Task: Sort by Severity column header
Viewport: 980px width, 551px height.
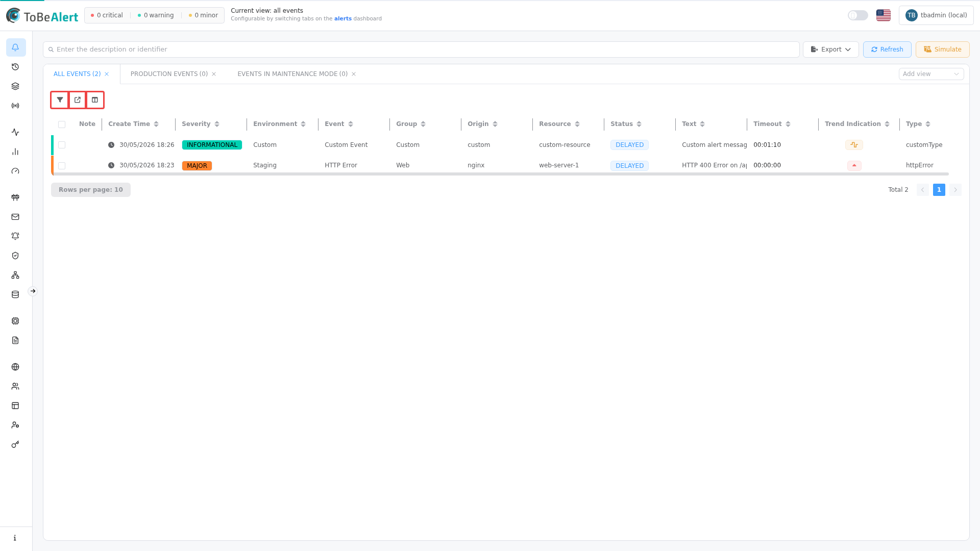Action: coord(201,124)
